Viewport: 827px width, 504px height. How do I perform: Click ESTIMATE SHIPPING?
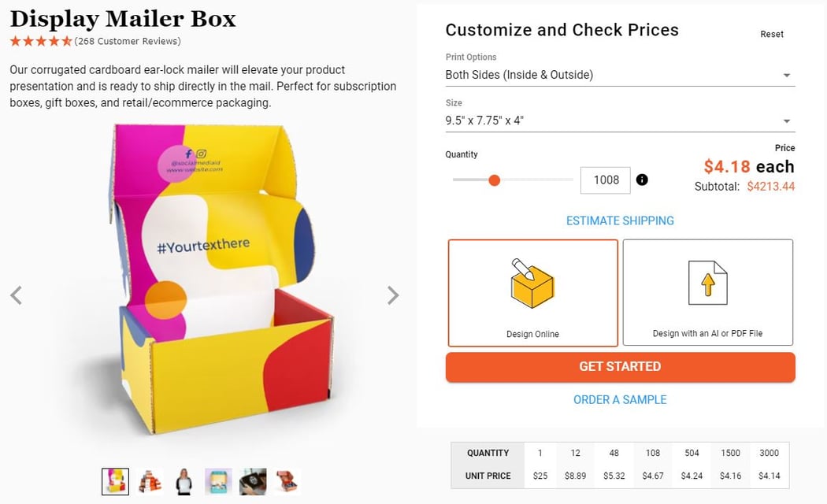(620, 220)
